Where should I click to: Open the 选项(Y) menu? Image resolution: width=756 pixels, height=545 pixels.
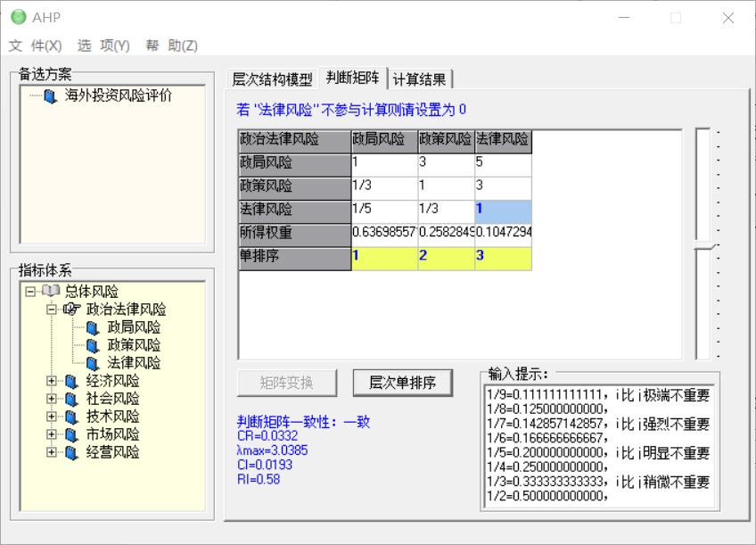point(103,45)
